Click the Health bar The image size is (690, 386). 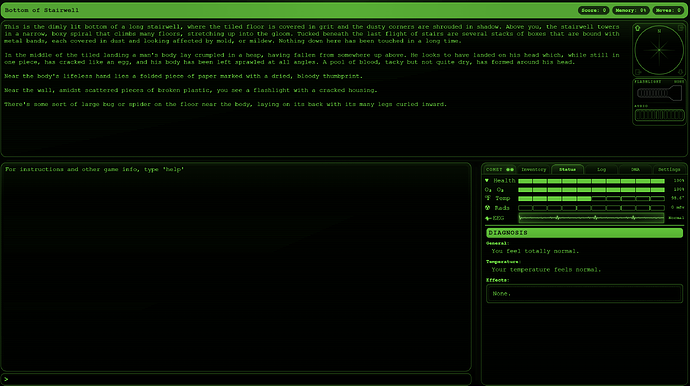point(591,181)
